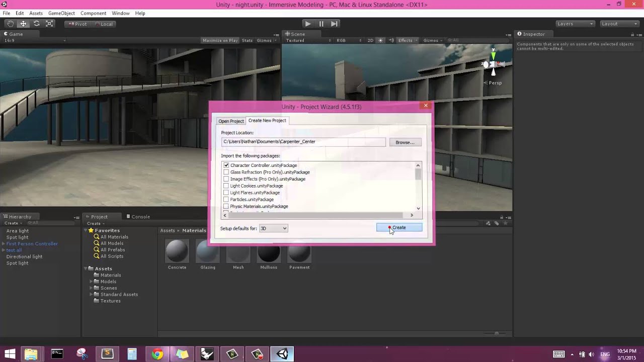Uncheck Character Controller.unityPackage
The height and width of the screenshot is (362, 644).
click(226, 165)
